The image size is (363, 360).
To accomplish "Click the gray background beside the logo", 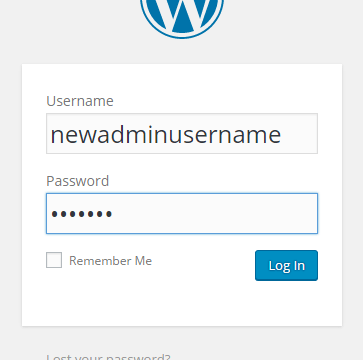I will pyautogui.click(x=67, y=27).
